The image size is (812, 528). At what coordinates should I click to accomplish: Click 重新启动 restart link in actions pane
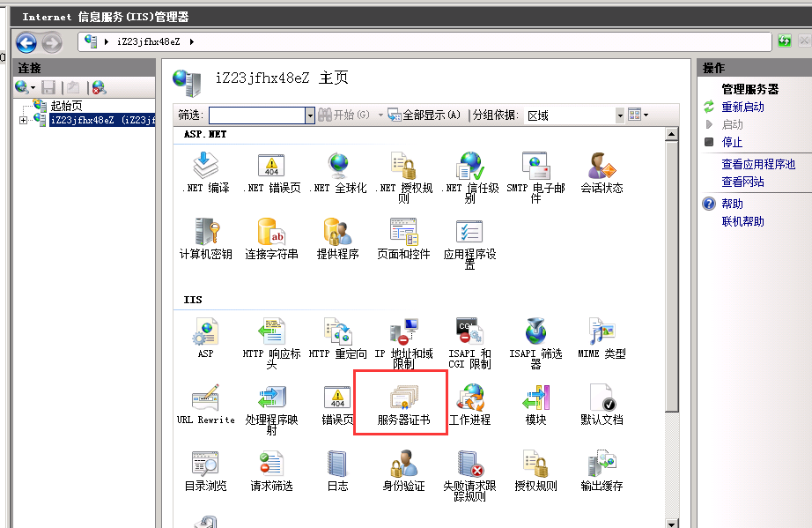point(742,107)
